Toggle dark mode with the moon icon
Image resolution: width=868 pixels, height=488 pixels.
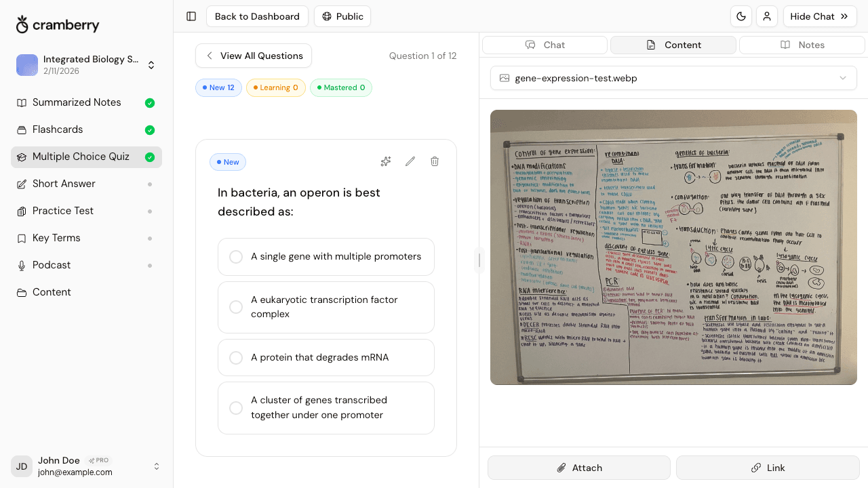[x=741, y=16]
